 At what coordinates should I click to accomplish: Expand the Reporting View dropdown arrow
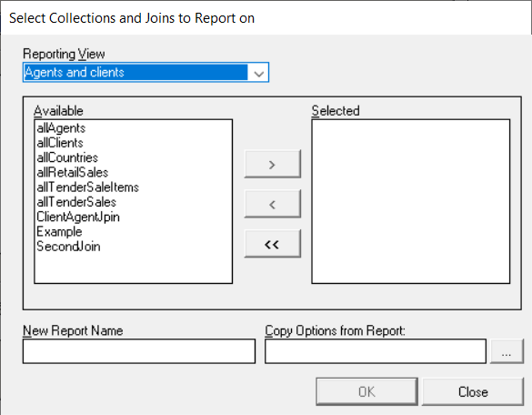[258, 72]
